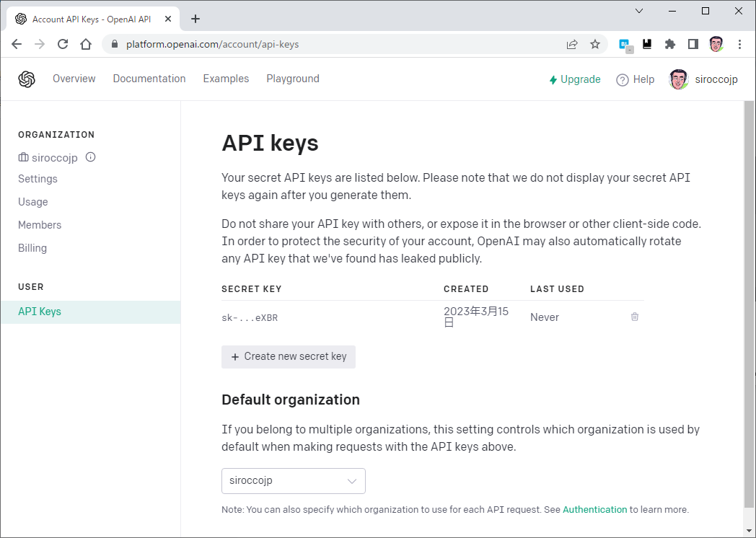Select Billing in the sidebar

[x=32, y=248]
